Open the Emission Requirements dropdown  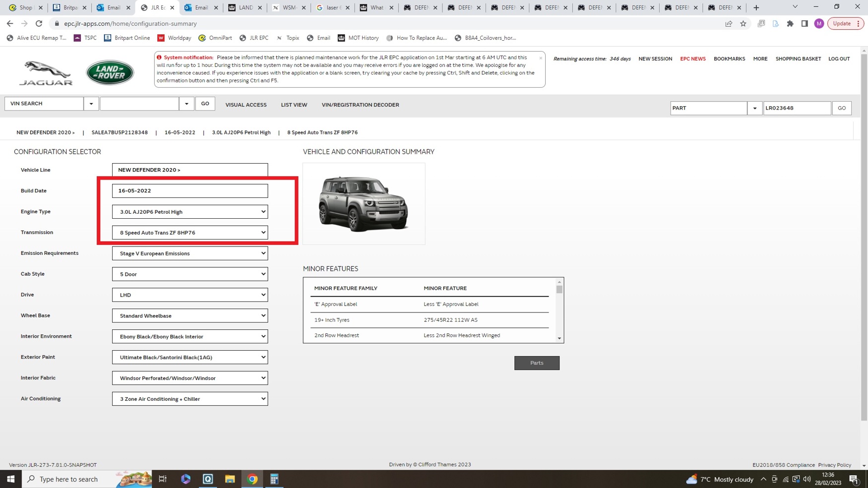(190, 253)
